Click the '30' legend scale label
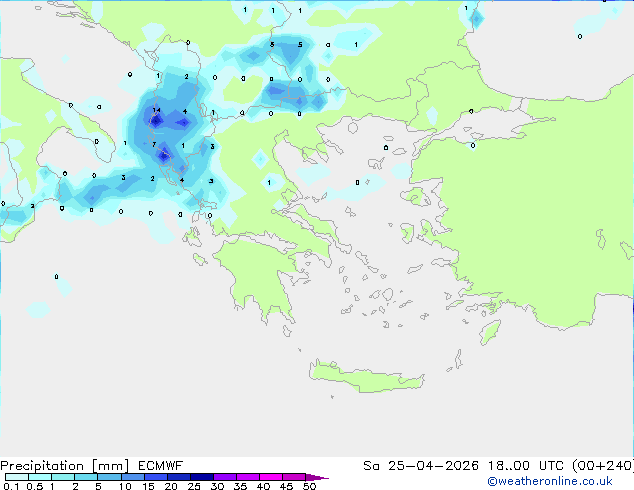The height and width of the screenshot is (490, 634). pos(217,486)
